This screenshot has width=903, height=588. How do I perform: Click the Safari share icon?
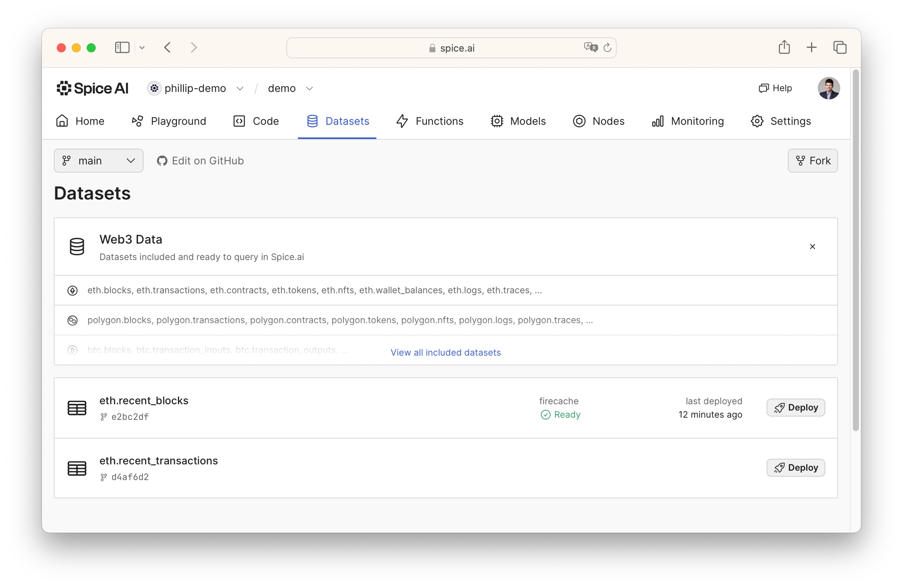pos(784,47)
